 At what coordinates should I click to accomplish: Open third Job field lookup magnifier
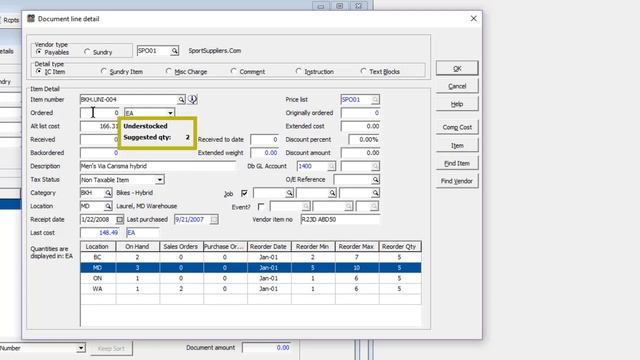pos(375,193)
